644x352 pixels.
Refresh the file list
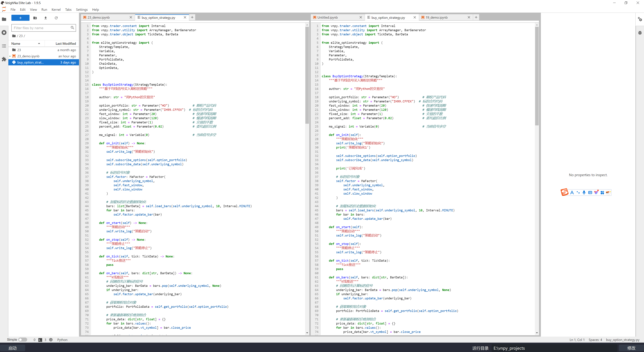56,18
